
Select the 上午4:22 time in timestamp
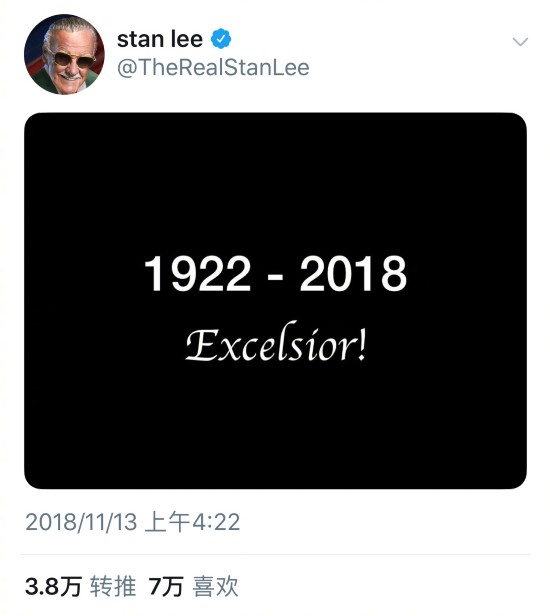pos(192,522)
